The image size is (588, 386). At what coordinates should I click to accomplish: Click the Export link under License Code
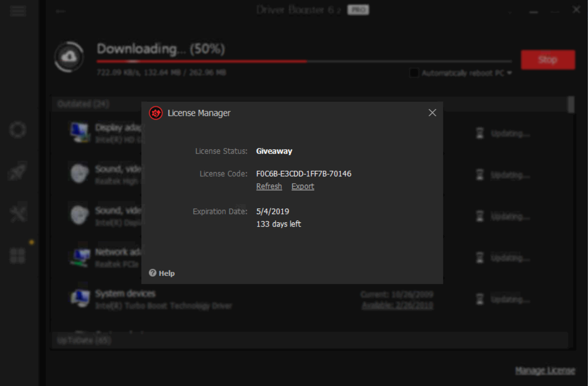tap(303, 186)
